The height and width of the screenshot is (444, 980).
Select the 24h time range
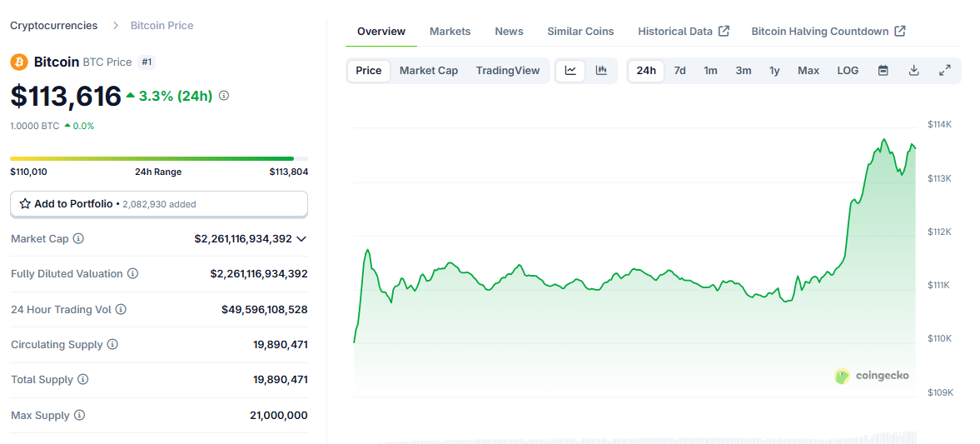[646, 71]
